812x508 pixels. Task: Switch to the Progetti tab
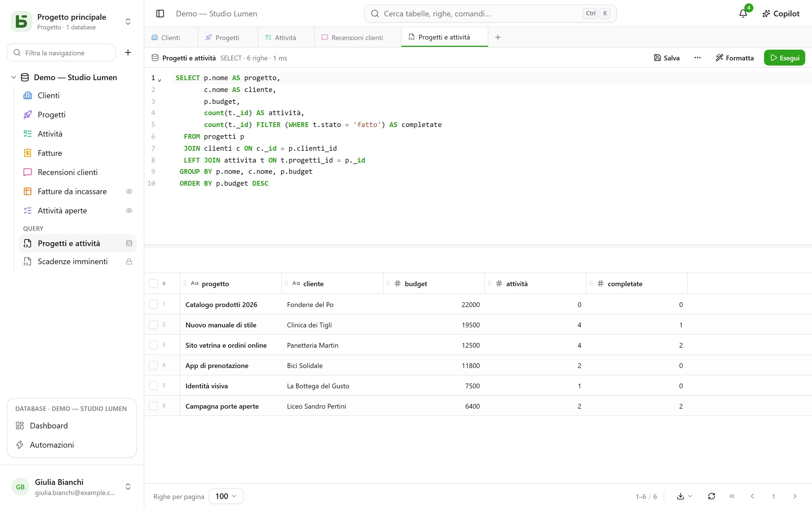coord(228,37)
